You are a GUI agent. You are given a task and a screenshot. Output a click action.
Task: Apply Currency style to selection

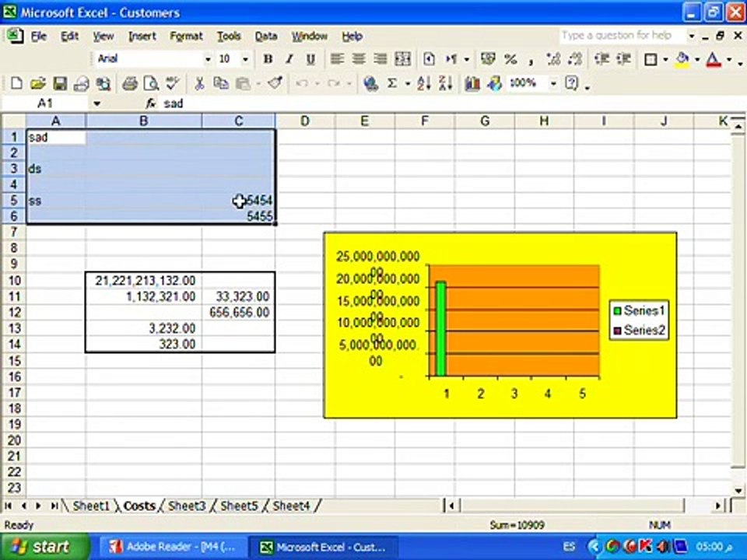[488, 59]
